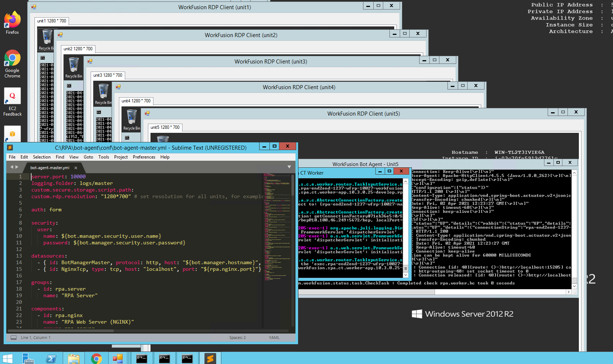The width and height of the screenshot is (613, 364).
Task: Open the Project menu
Action: click(121, 157)
